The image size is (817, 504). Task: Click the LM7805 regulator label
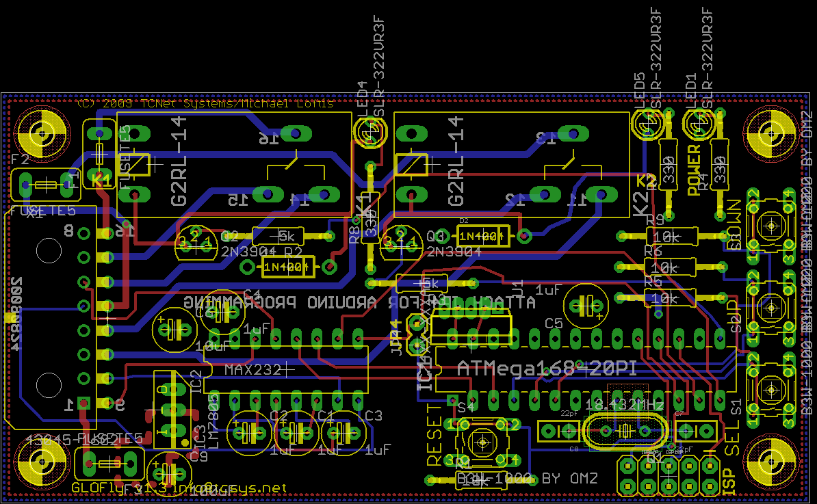213,422
